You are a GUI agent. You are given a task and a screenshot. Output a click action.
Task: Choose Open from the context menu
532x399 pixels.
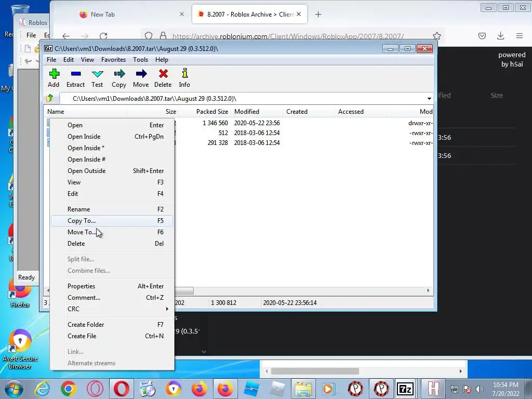click(x=112, y=125)
